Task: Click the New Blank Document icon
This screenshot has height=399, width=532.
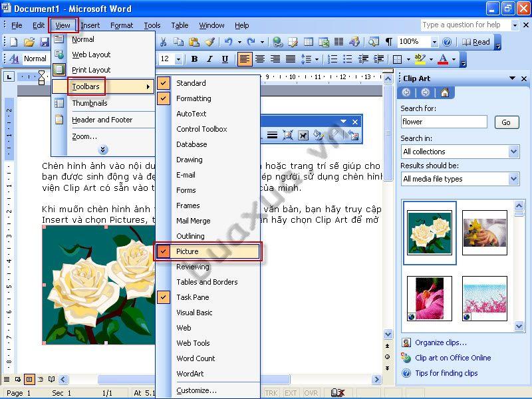Action: 14,42
